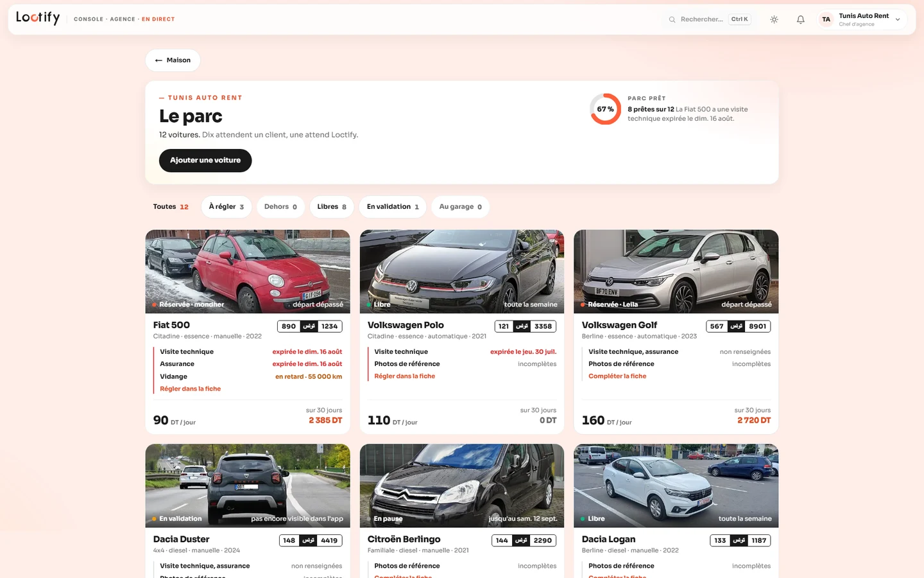This screenshot has height=578, width=924.
Task: Click the Volkswagen Golf title
Action: 619,325
